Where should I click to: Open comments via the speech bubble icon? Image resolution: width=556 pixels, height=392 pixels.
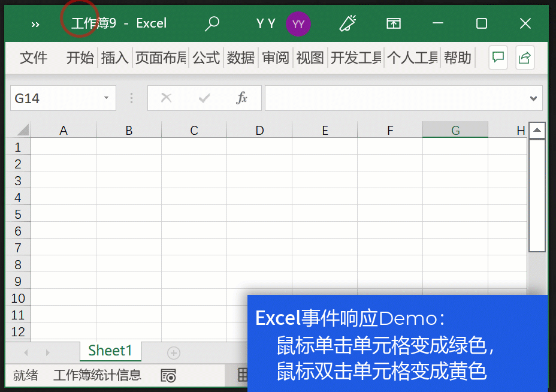[x=498, y=58]
